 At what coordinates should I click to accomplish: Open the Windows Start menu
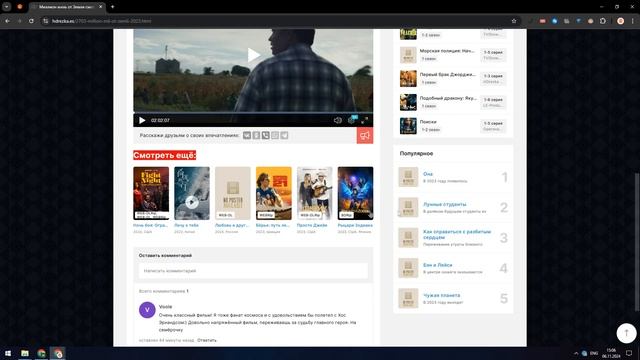(x=8, y=353)
